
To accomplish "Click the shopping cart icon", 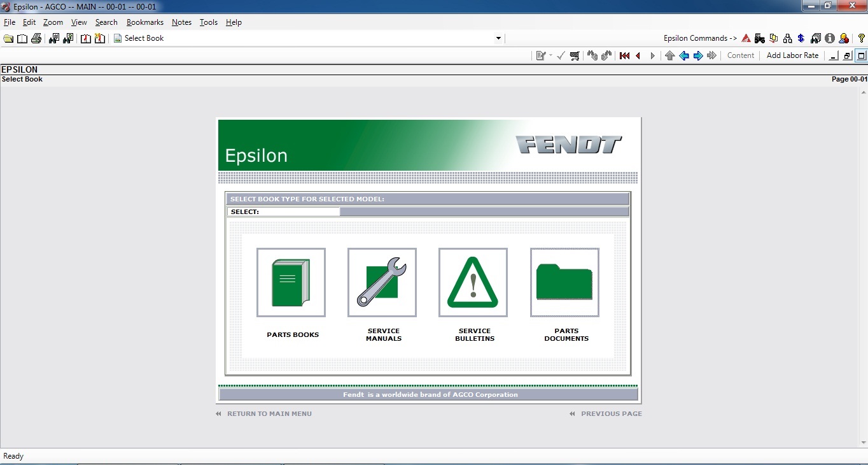I will tap(575, 55).
